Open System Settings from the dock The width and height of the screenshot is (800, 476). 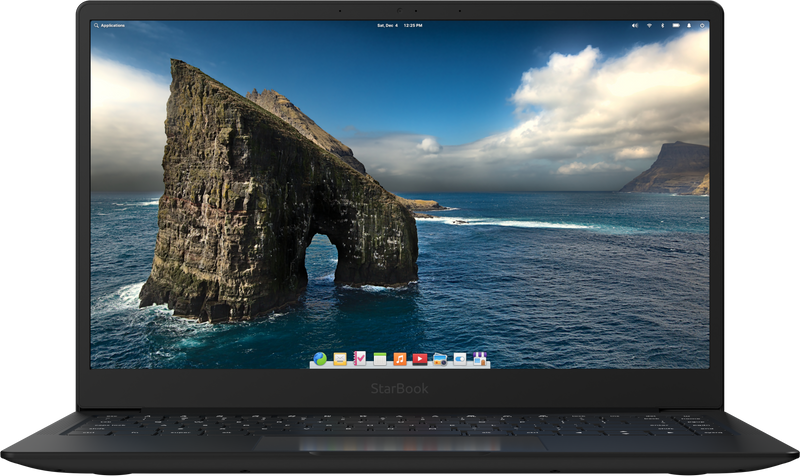[460, 359]
